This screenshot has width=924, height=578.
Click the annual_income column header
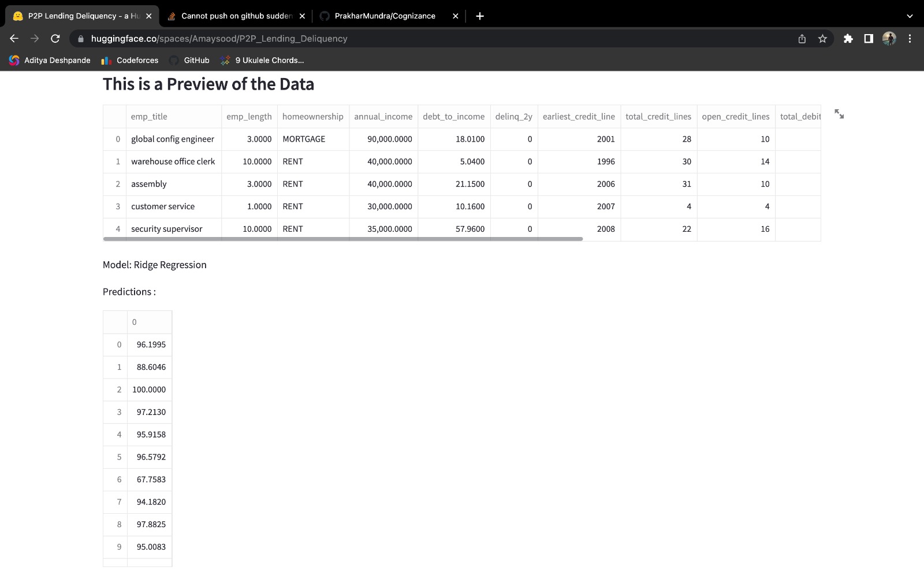pyautogui.click(x=383, y=117)
